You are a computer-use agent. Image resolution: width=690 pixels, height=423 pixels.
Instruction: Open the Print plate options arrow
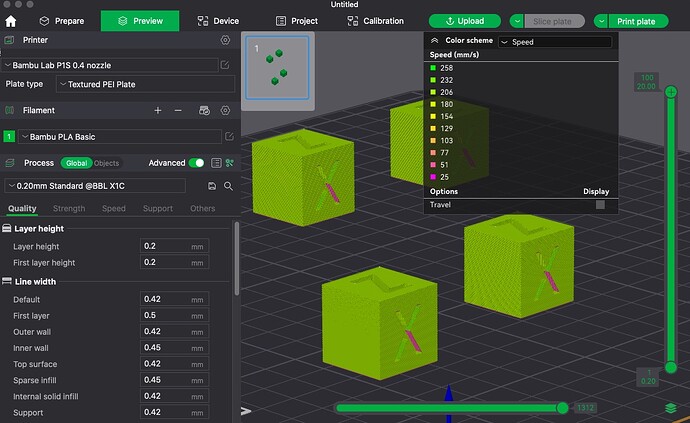(x=601, y=21)
